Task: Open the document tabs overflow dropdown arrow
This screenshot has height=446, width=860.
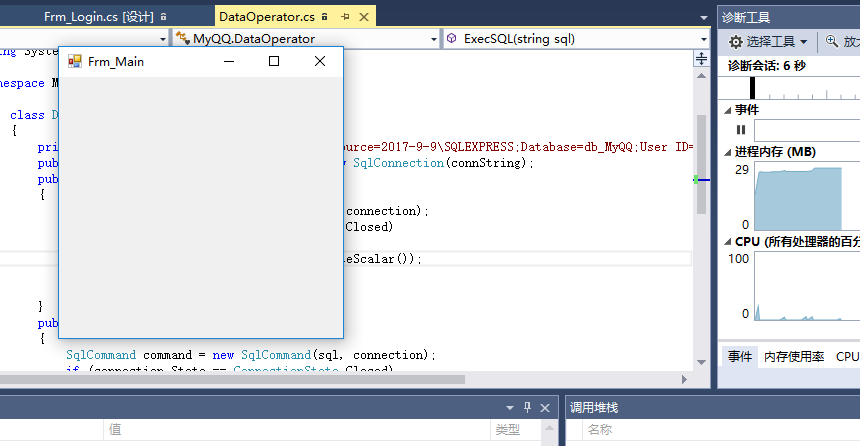Action: click(x=704, y=18)
